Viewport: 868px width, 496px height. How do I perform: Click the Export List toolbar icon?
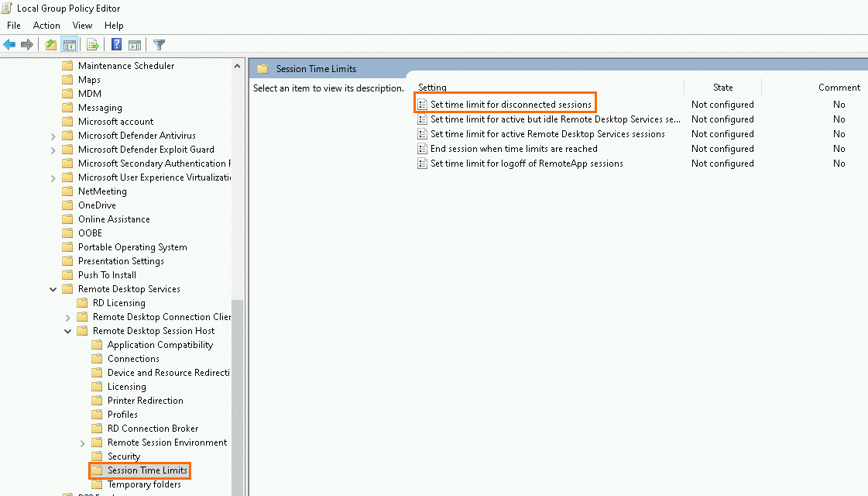93,44
